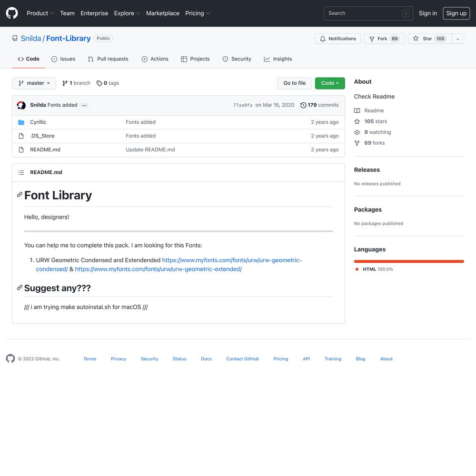Click the bell icon in Notifications button
Image resolution: width=476 pixels, height=476 pixels.
point(323,39)
